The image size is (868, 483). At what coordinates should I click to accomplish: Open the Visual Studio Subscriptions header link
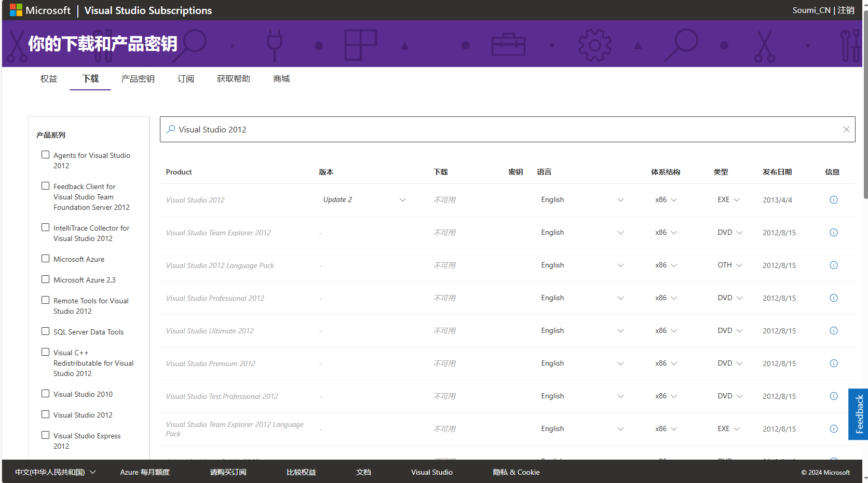pyautogui.click(x=148, y=10)
